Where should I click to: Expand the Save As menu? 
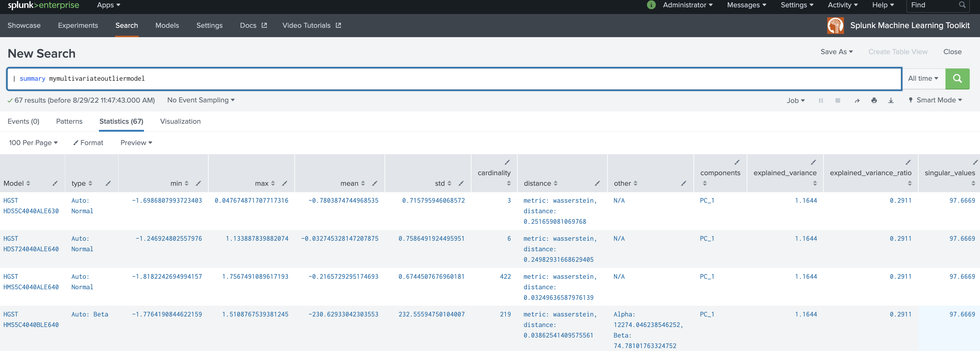click(x=837, y=52)
